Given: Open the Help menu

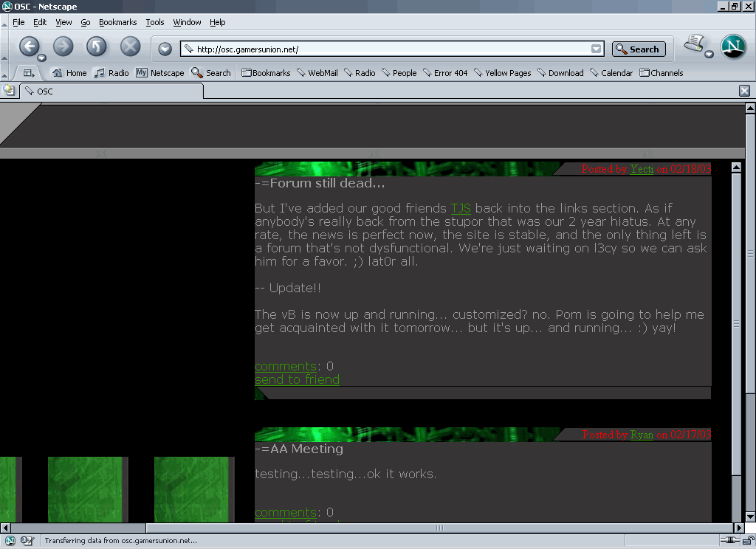Looking at the screenshot, I should [218, 22].
